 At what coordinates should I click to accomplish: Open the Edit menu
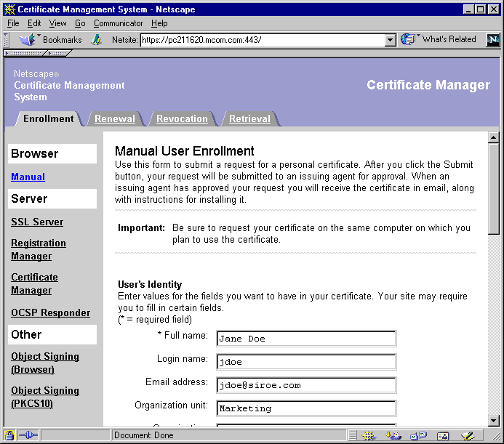tap(34, 23)
